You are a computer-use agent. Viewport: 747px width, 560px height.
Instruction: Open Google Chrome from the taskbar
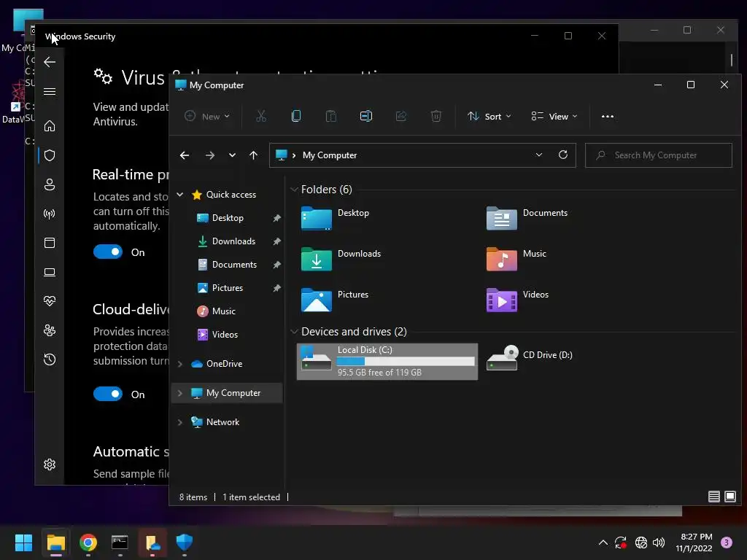pyautogui.click(x=88, y=542)
